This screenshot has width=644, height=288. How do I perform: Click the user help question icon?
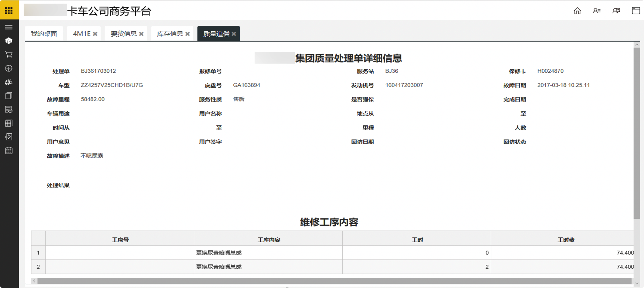coord(616,11)
